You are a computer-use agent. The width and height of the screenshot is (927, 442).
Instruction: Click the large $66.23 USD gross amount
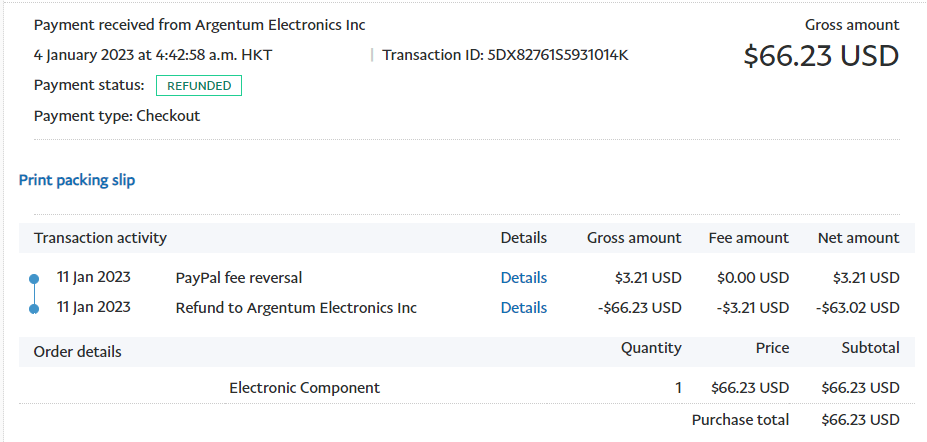coord(821,56)
